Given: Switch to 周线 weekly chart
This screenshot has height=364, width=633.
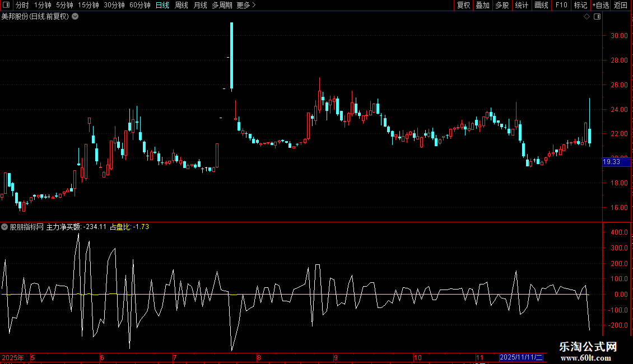Looking at the screenshot, I should point(181,5).
